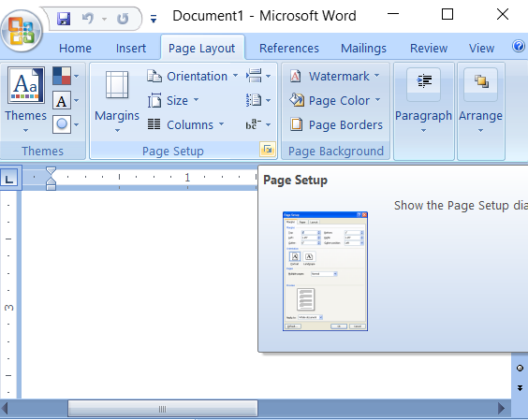
Task: Open the Mailings tab
Action: 363,48
